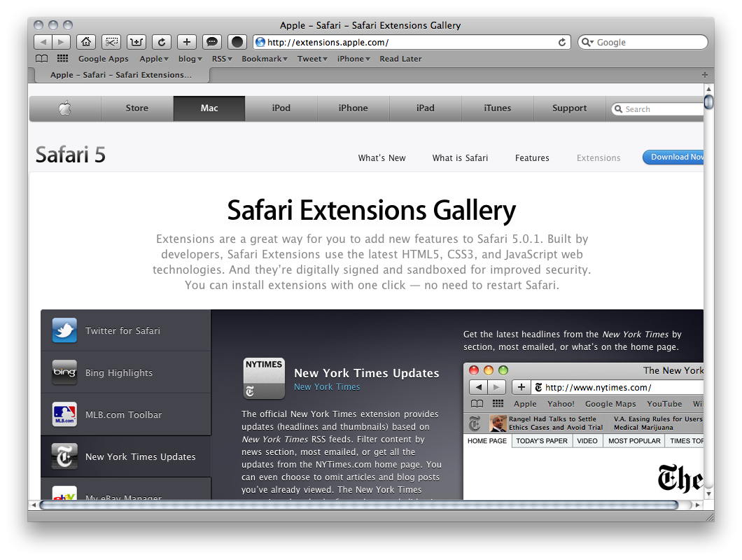This screenshot has height=560, width=742.
Task: Click the vertical scrollbar thumb
Action: click(x=708, y=101)
